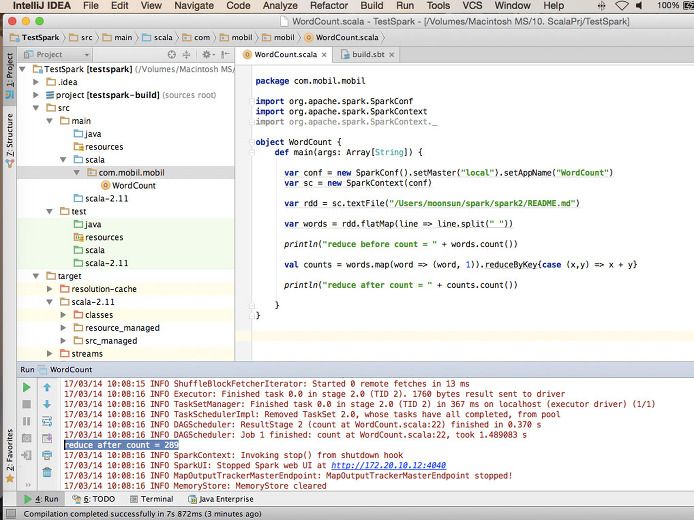Expand hidden Run toolbar actions chevron
The height and width of the screenshot is (520, 694).
click(28, 485)
